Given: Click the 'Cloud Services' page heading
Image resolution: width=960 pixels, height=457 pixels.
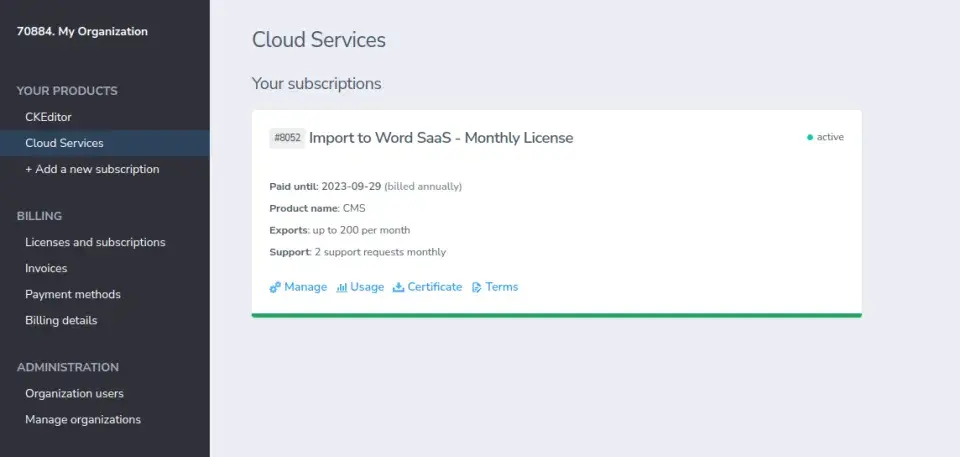Looking at the screenshot, I should (319, 40).
